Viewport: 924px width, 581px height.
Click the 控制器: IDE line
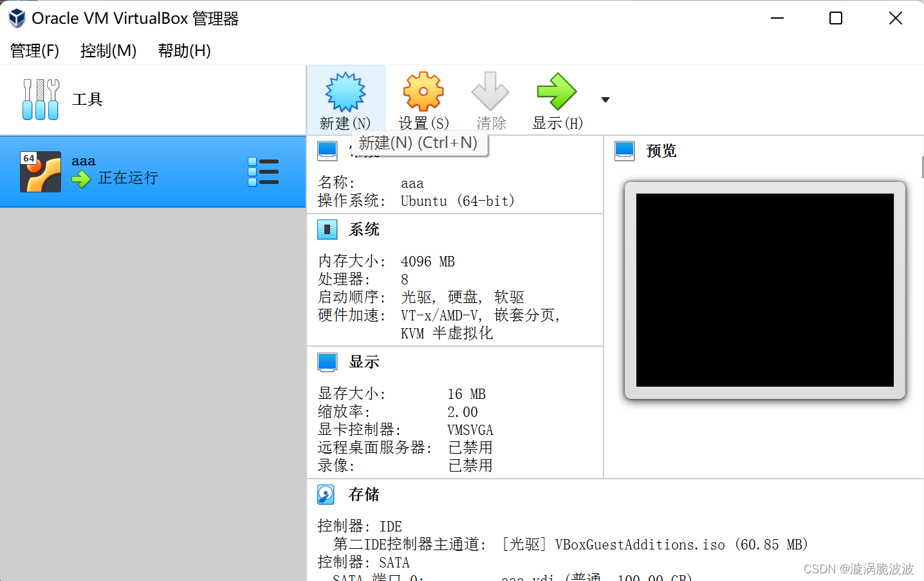click(360, 527)
